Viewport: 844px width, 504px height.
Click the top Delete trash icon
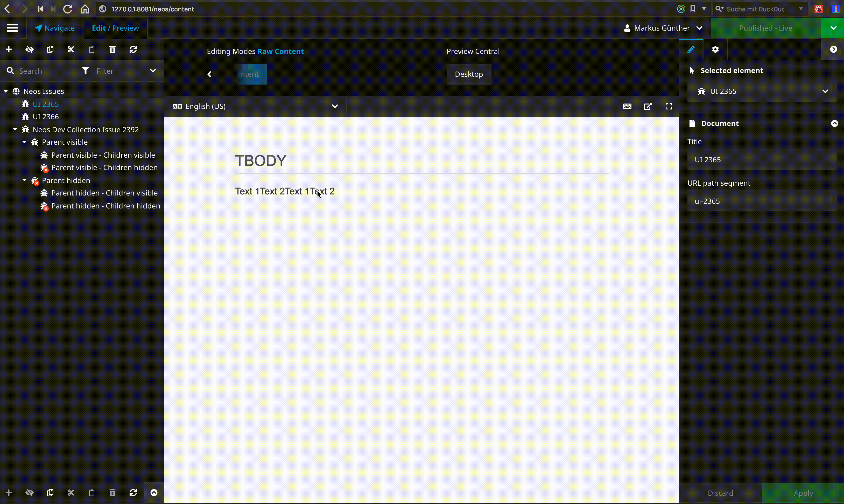tap(112, 50)
